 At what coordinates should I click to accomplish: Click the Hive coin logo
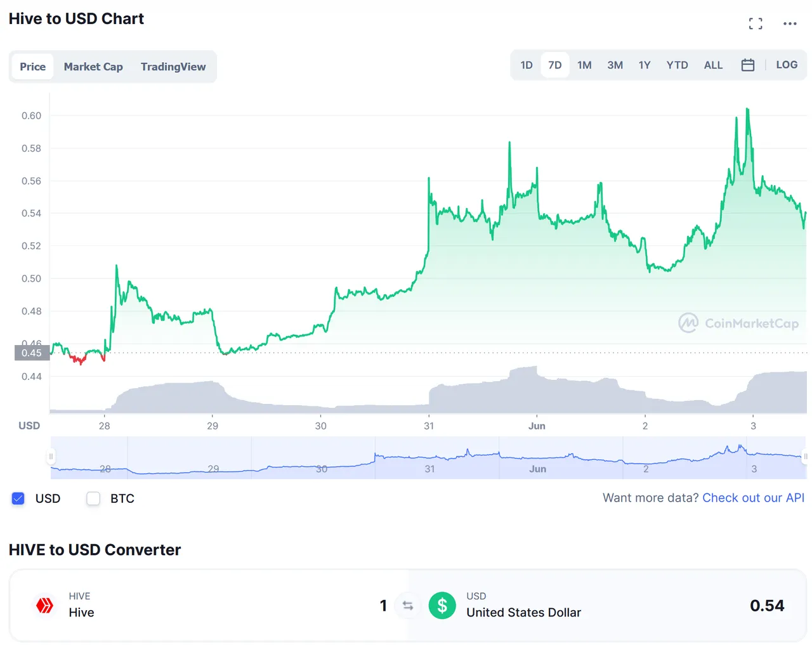(45, 605)
